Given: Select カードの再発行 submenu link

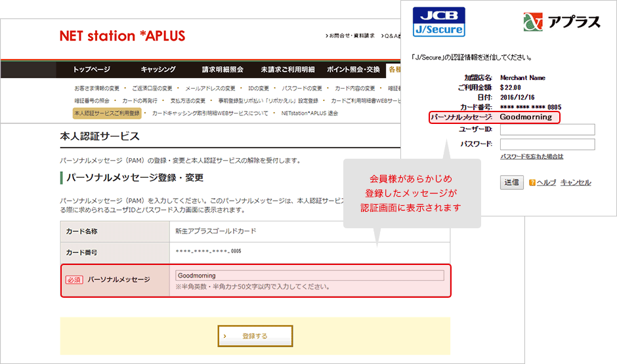Looking at the screenshot, I should tap(140, 100).
